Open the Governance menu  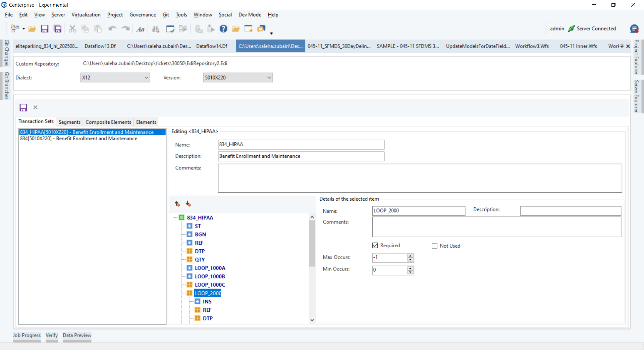(143, 15)
